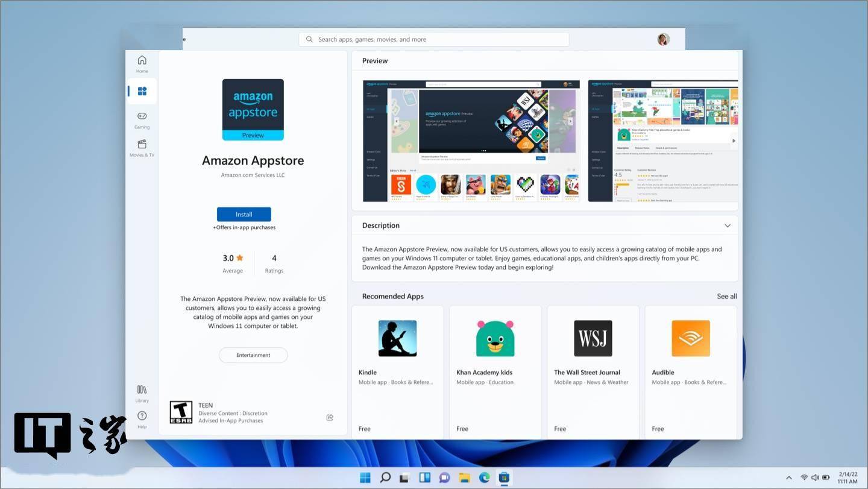Viewport: 868px width, 489px height.
Task: Click the Preview section heading
Action: (375, 60)
